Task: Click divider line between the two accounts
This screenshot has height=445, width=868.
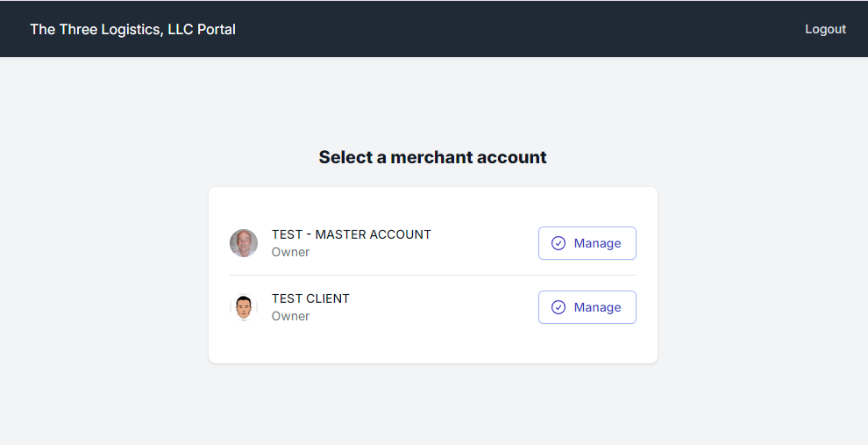Action: 432,275
